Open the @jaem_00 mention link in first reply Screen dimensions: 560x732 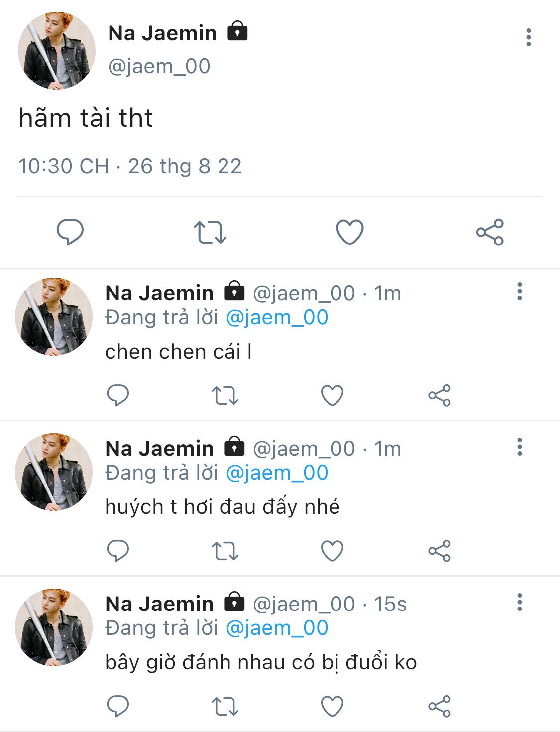click(277, 318)
